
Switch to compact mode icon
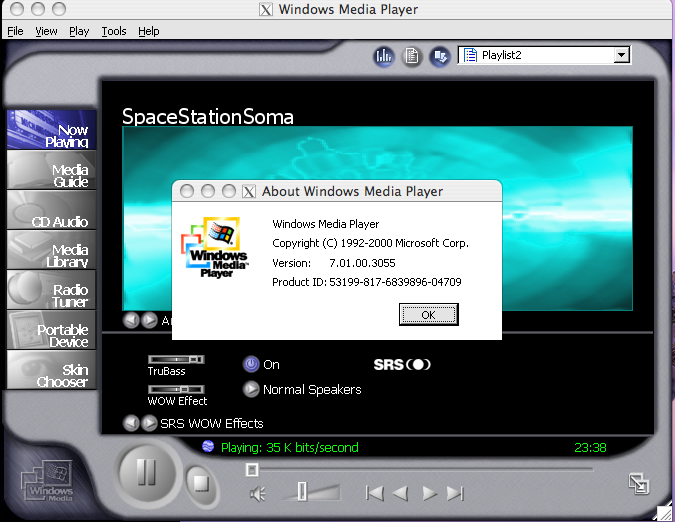(638, 484)
